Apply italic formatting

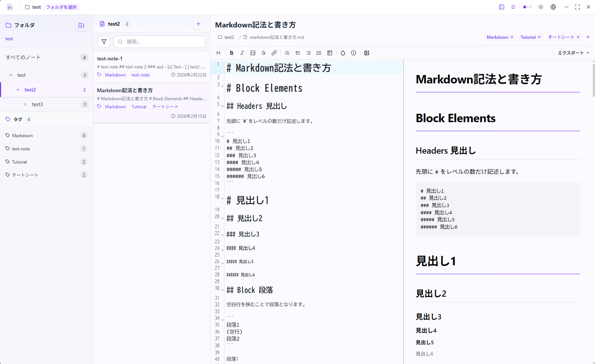[242, 53]
